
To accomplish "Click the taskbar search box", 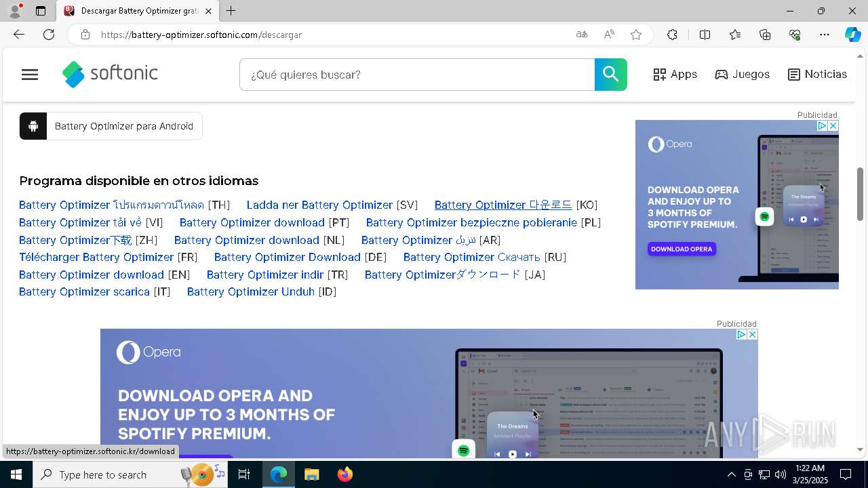I will tap(129, 474).
